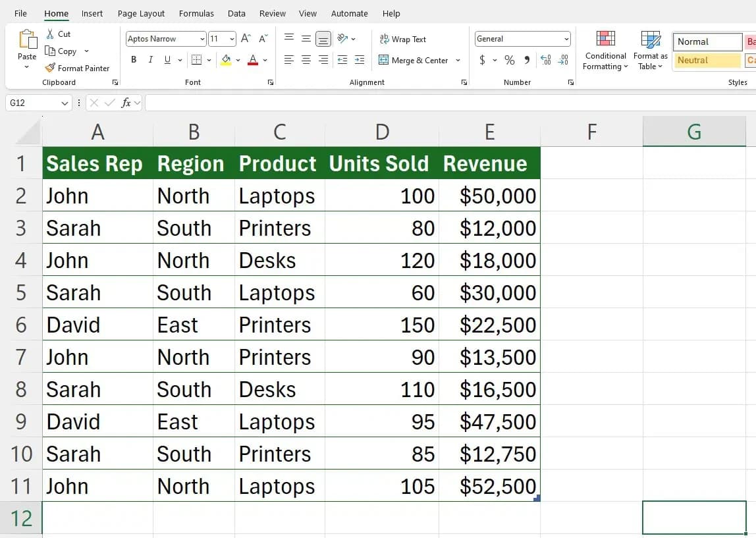Toggle Bold formatting
The height and width of the screenshot is (538, 756).
[134, 60]
